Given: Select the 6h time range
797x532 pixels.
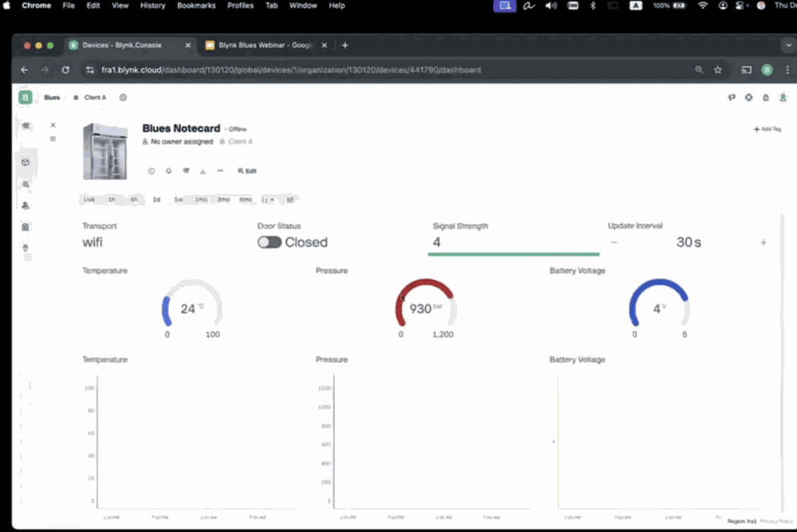Looking at the screenshot, I should (134, 200).
